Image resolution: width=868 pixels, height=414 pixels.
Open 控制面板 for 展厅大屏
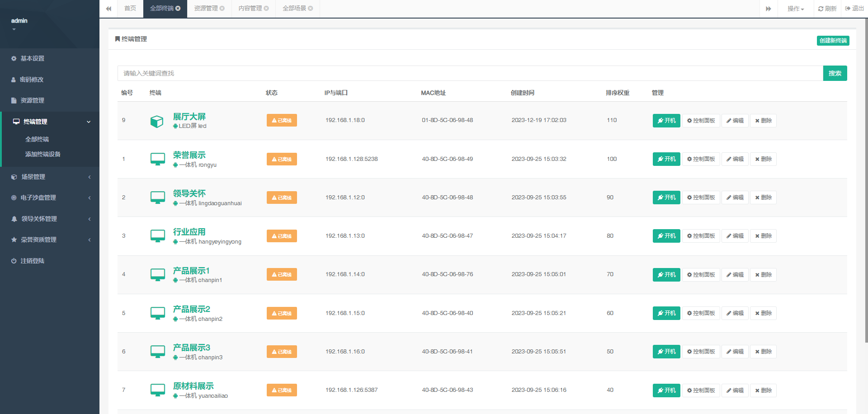(701, 121)
